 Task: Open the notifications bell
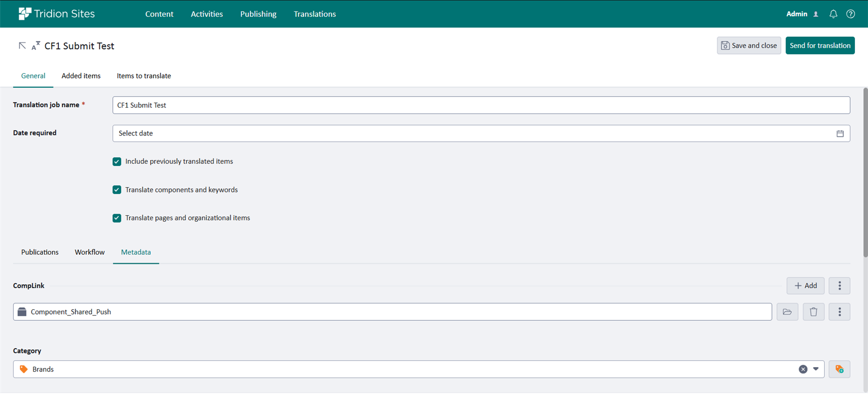833,14
